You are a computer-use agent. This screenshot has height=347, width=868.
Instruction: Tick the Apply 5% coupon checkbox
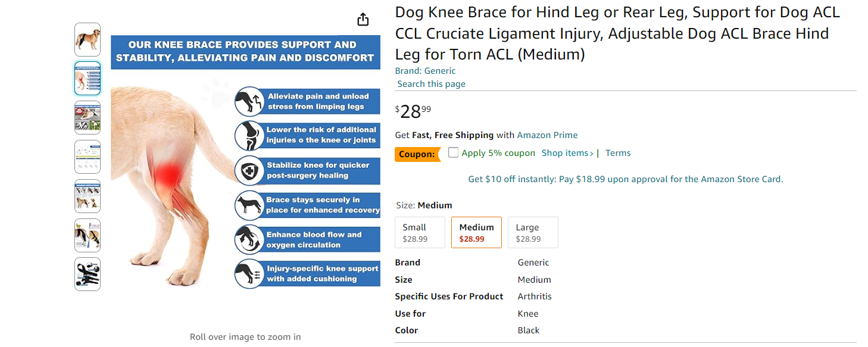point(454,152)
